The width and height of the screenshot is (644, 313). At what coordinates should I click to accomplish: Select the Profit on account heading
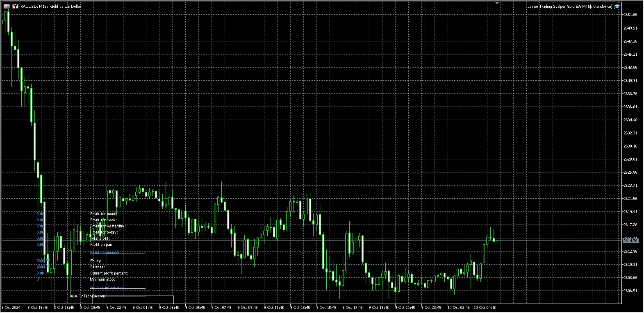[x=105, y=253]
